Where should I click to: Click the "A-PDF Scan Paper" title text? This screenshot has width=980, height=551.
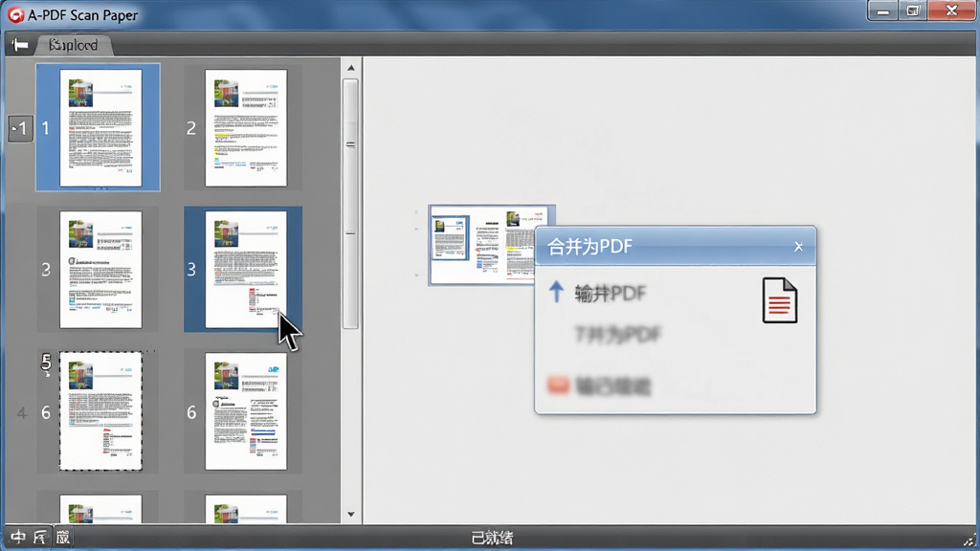[82, 15]
